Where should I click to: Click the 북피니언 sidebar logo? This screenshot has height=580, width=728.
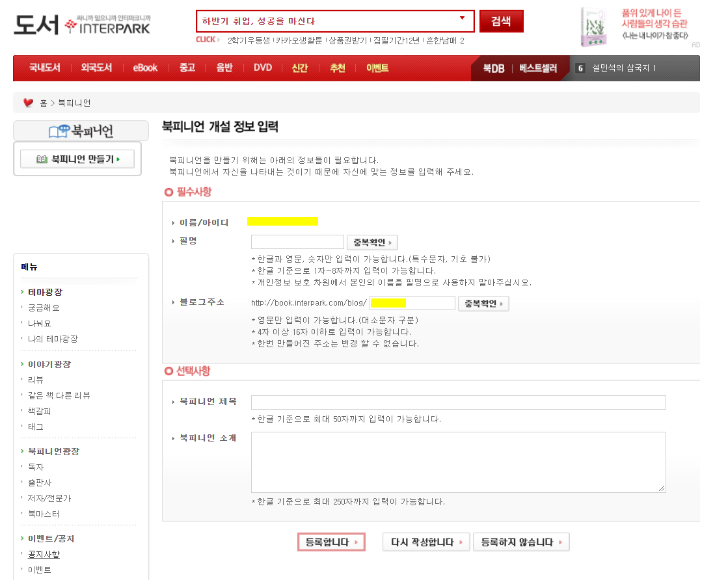[81, 131]
